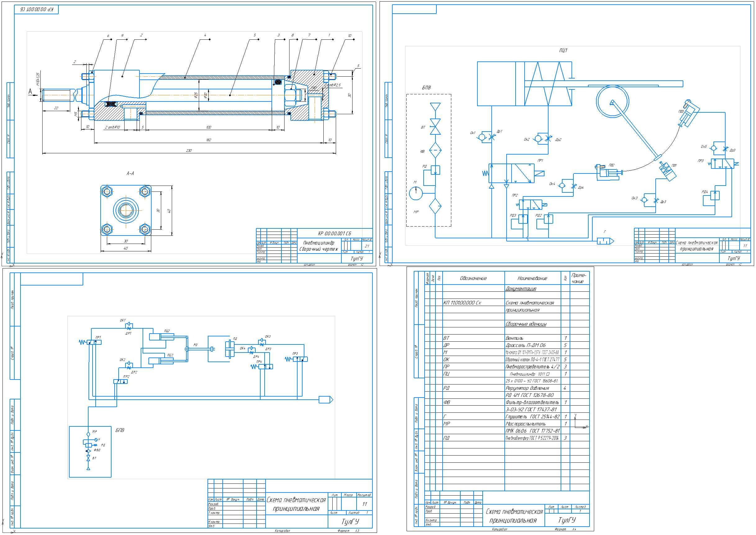Click the '2 отв Ф2,5' hole note
The image size is (756, 535).
tap(332, 85)
